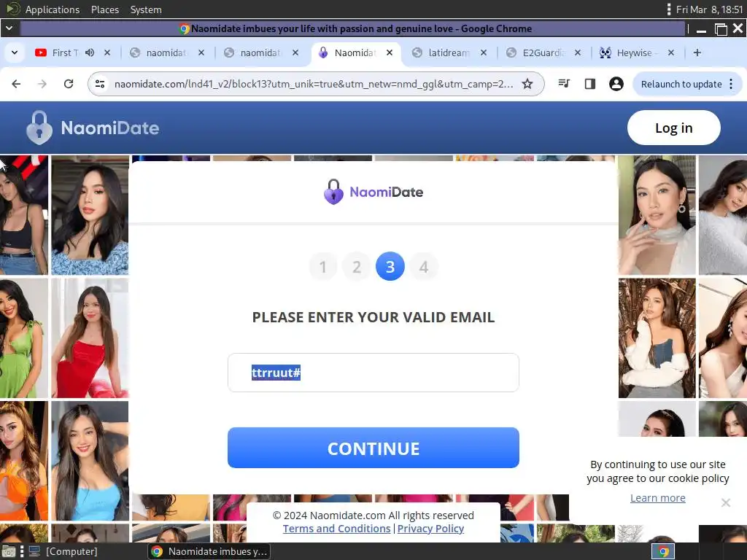Close the E2Guardian tab
Screen dimensions: 747x560
[578, 52]
